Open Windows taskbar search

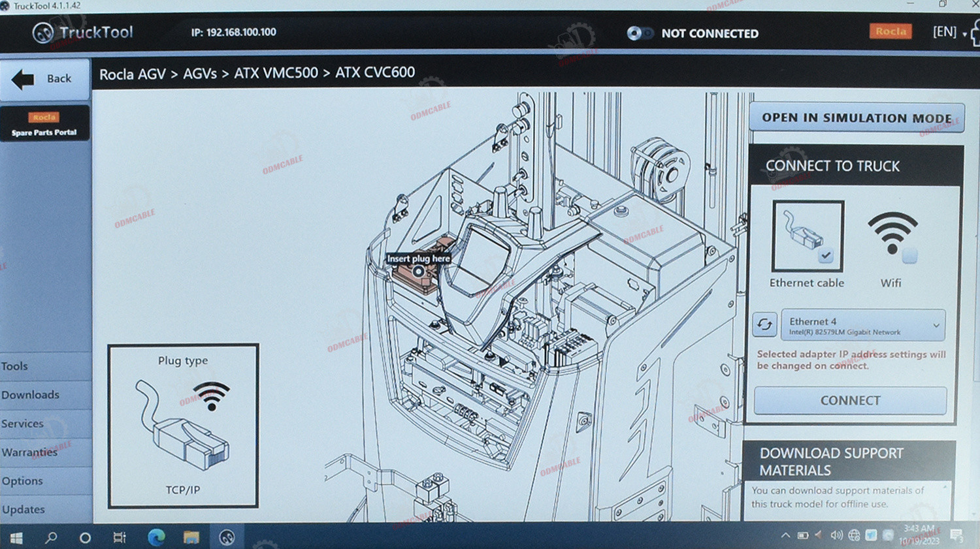click(x=51, y=537)
